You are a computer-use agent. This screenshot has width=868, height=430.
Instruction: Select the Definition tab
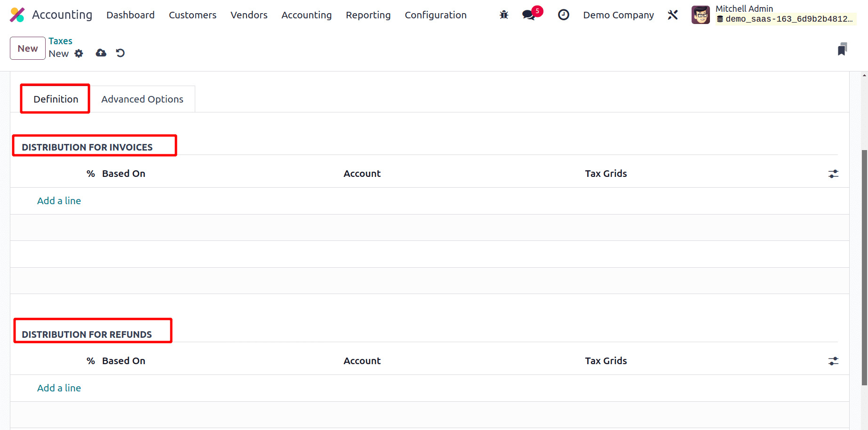(56, 99)
